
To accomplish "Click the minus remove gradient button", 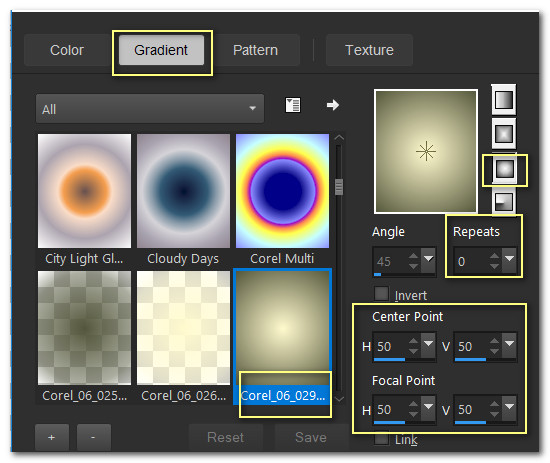I will click(x=94, y=437).
